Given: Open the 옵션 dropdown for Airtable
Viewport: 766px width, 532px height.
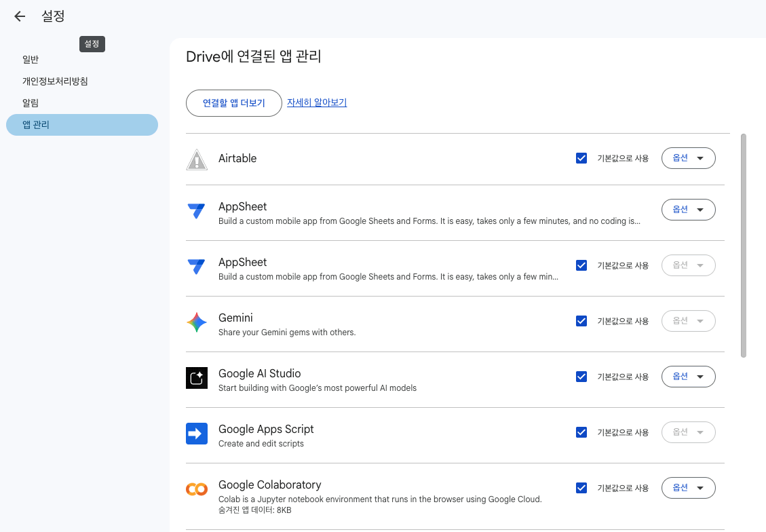Looking at the screenshot, I should coord(688,157).
